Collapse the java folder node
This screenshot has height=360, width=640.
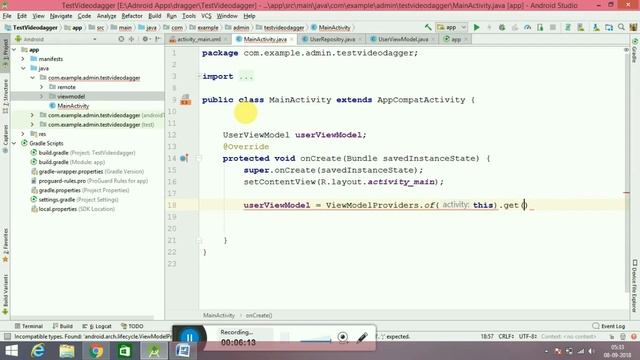[23, 69]
